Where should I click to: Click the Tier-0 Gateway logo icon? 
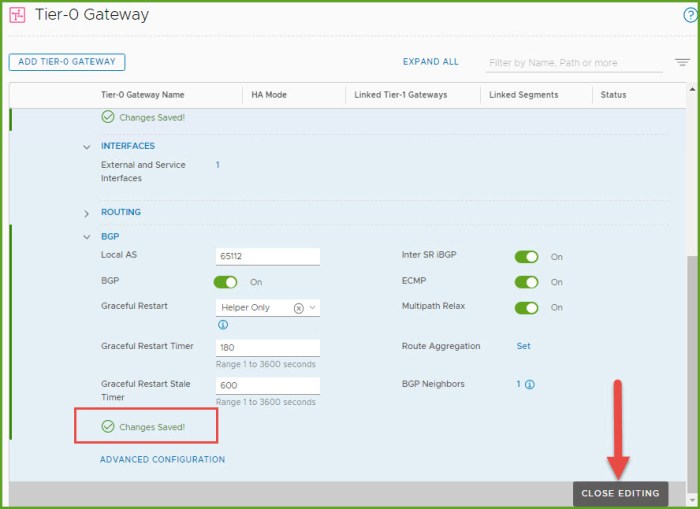17,16
